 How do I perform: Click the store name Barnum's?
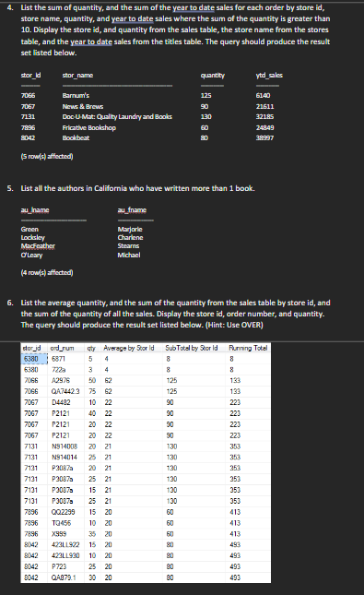pos(76,96)
